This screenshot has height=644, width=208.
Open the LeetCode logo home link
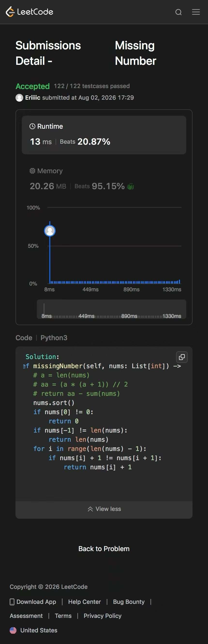click(30, 12)
